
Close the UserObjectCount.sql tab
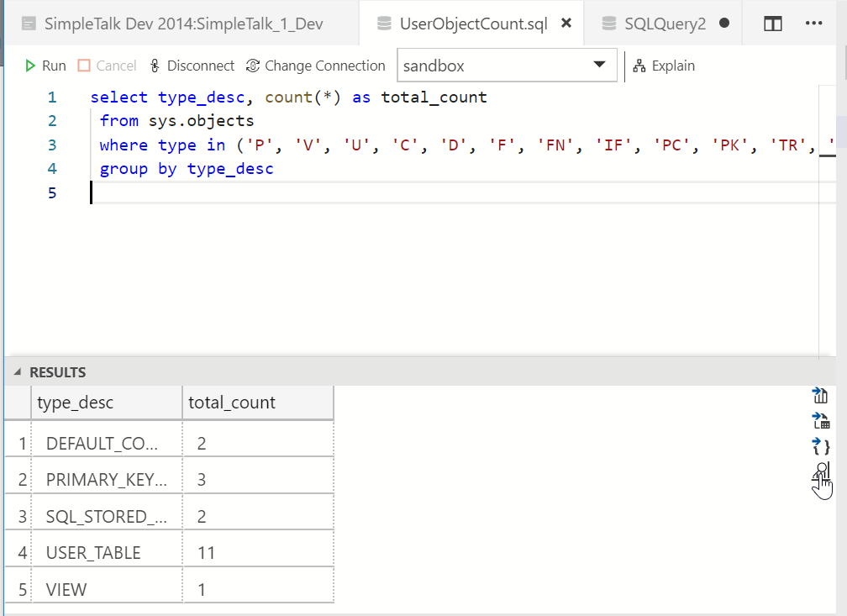566,24
